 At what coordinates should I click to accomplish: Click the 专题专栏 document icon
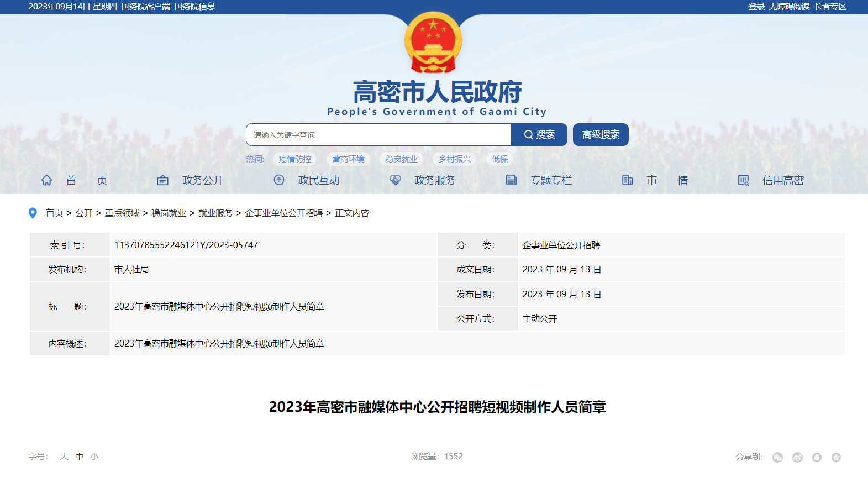tap(511, 180)
